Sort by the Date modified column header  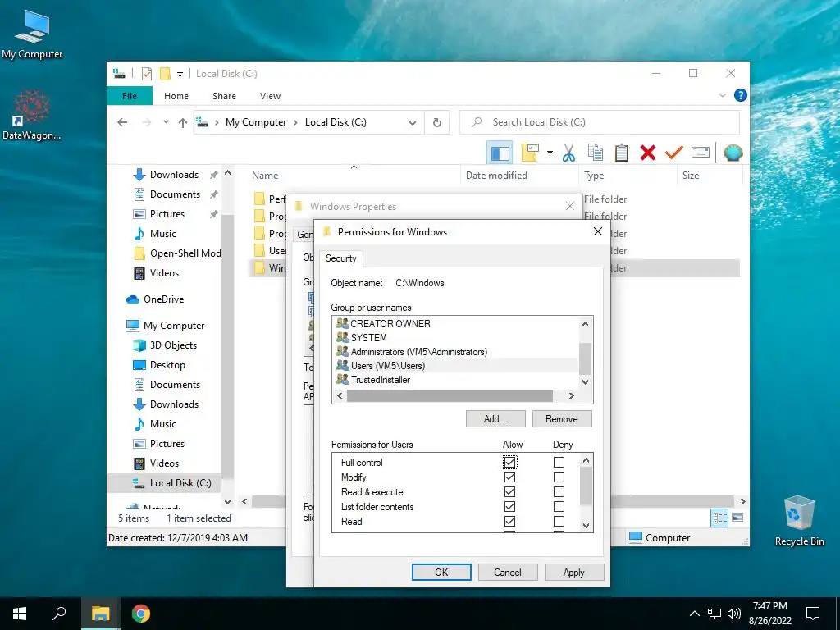(x=496, y=176)
